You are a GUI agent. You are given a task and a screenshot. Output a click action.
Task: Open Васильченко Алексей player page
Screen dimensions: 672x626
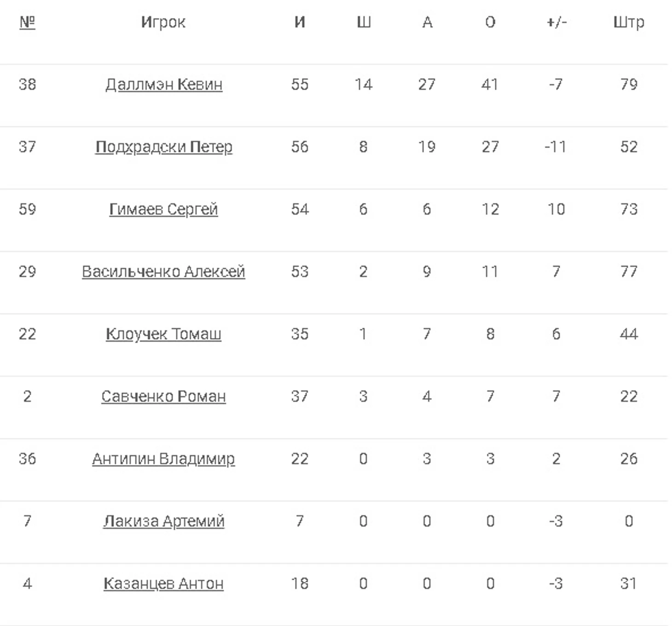163,271
